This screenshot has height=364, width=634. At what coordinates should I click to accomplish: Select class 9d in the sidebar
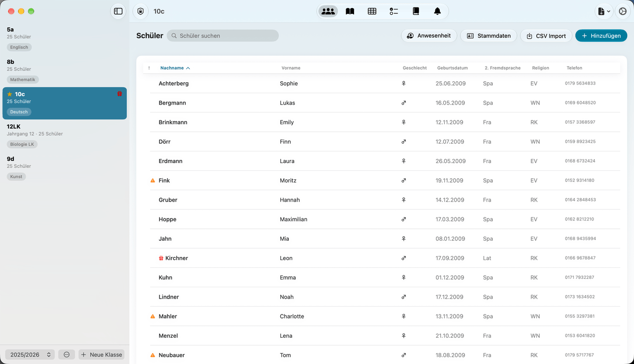pos(64,168)
